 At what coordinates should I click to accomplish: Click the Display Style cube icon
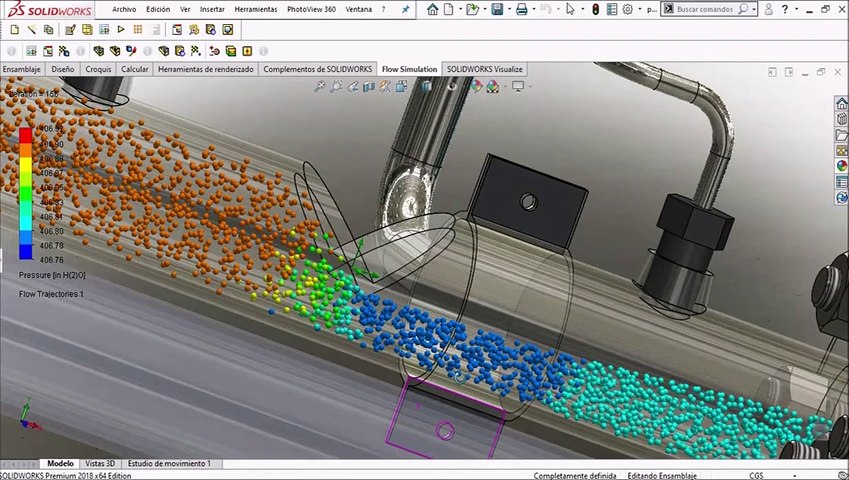427,86
